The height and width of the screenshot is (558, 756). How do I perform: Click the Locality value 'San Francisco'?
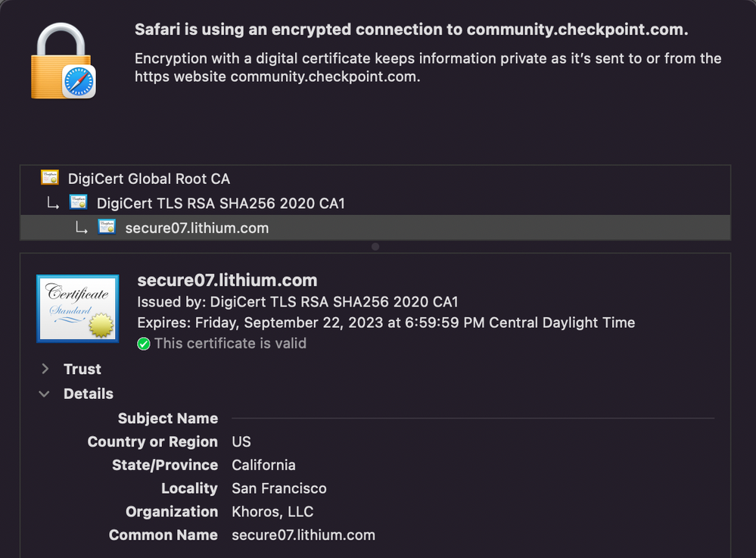[279, 488]
